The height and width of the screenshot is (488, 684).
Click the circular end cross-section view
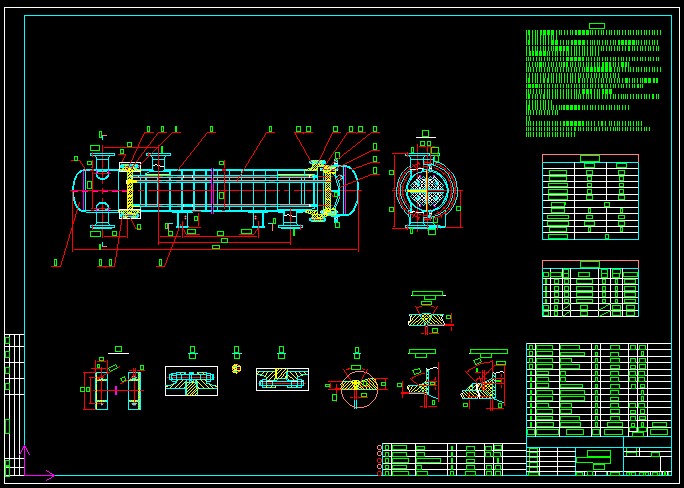(x=425, y=189)
